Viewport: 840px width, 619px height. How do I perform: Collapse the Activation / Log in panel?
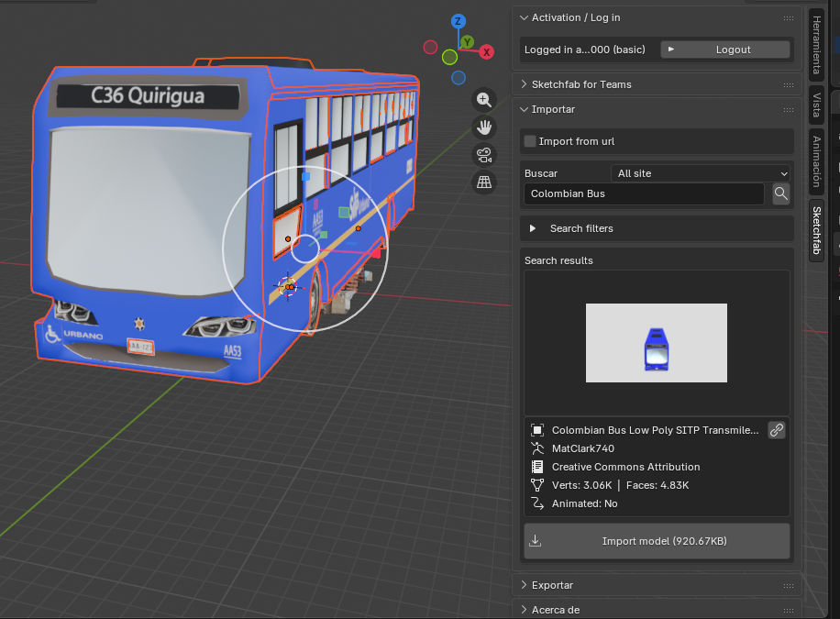pos(576,17)
